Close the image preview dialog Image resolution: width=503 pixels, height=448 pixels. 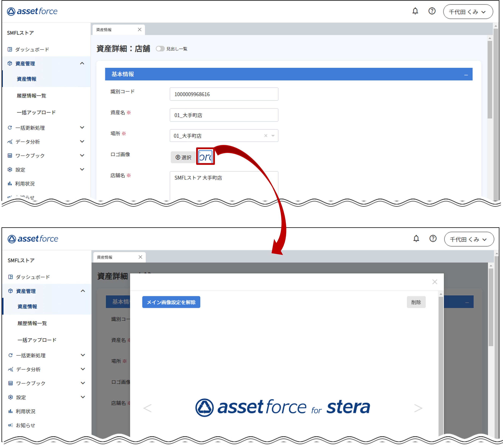click(435, 282)
